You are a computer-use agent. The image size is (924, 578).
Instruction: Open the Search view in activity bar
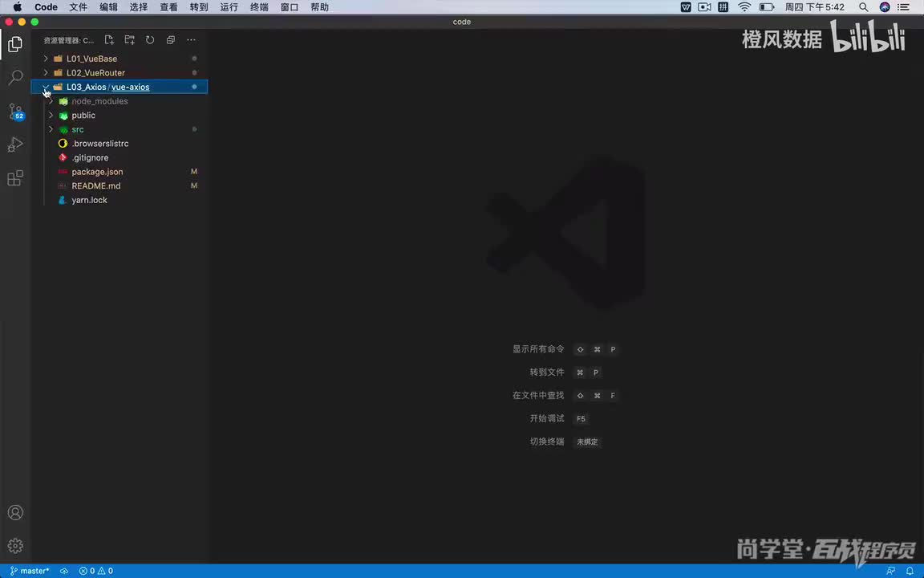15,77
